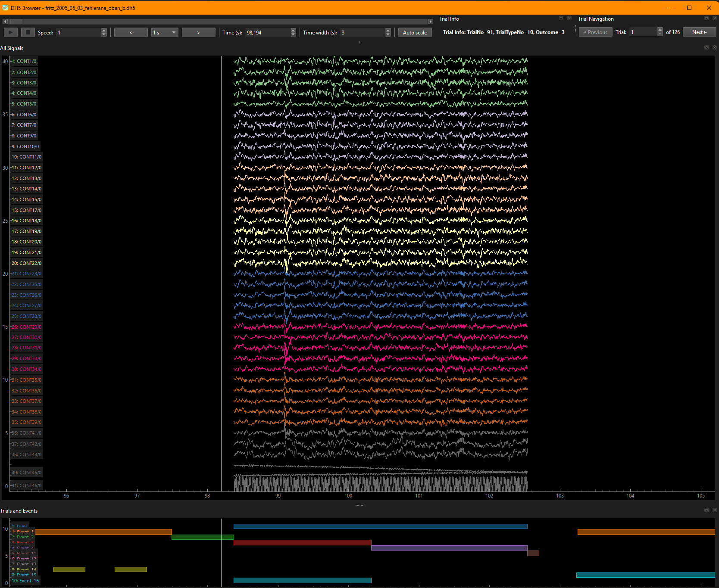Viewport: 719px width, 588px height.
Task: Focus the Time width (s) input field
Action: tap(363, 32)
